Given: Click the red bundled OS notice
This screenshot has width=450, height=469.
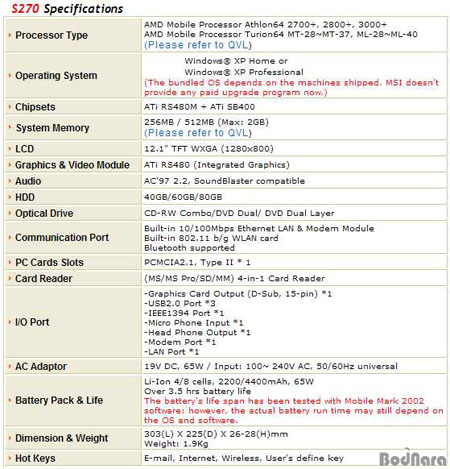Looking at the screenshot, I should (x=291, y=87).
